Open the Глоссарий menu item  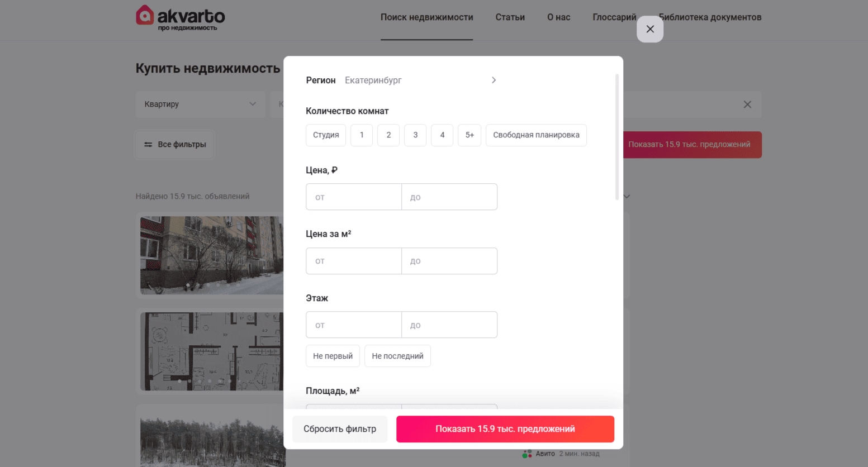614,17
